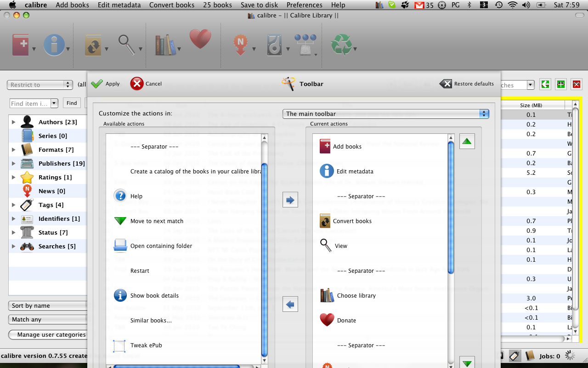The height and width of the screenshot is (368, 588).
Task: Click the Convert books icon in main toolbar
Action: (x=93, y=45)
